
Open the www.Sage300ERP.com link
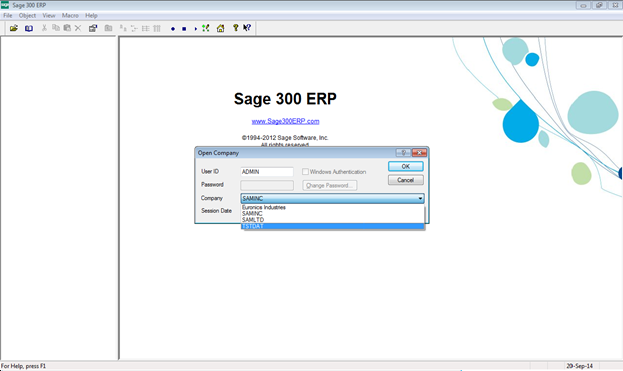coord(285,121)
